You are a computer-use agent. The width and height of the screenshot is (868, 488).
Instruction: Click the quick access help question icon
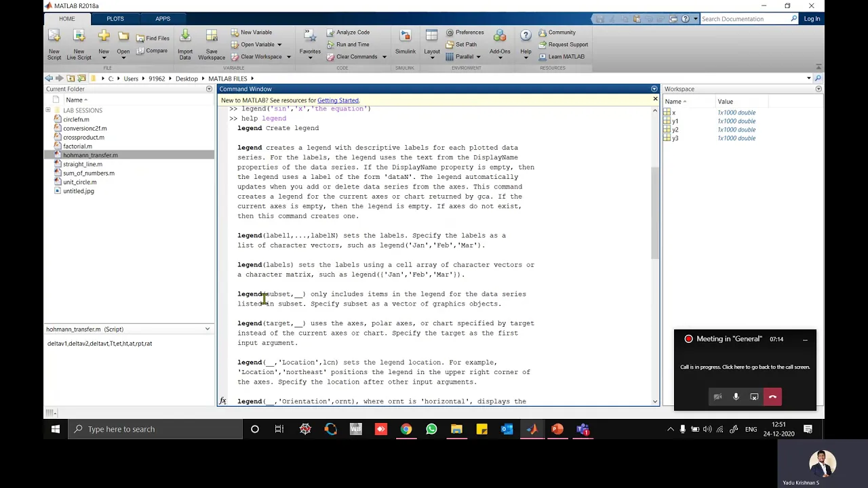[686, 19]
